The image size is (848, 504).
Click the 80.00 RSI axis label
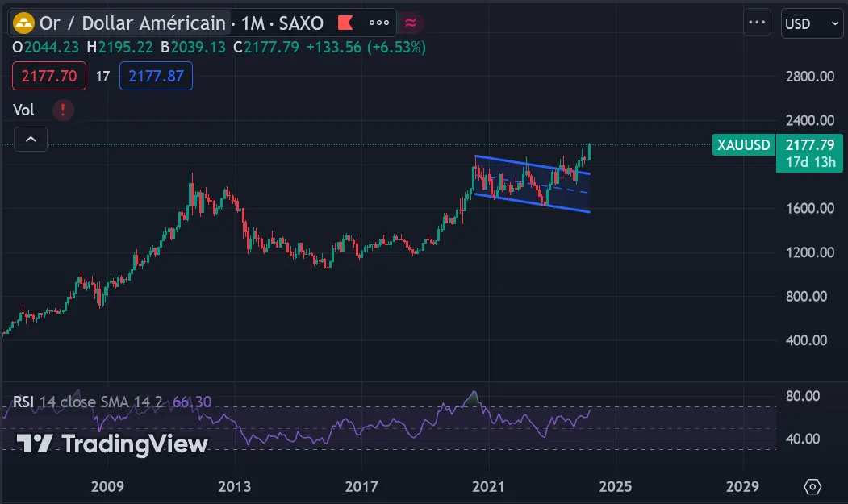tap(803, 396)
